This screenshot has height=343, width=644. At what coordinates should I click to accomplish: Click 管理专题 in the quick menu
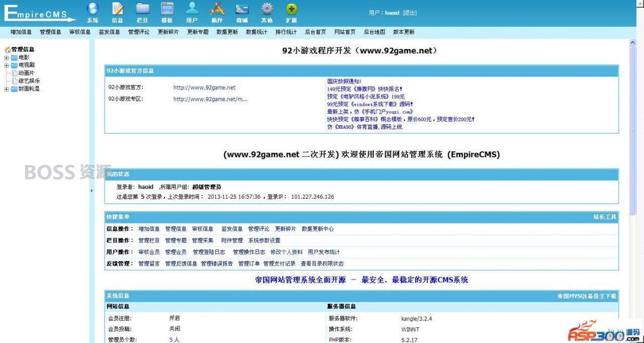(176, 240)
